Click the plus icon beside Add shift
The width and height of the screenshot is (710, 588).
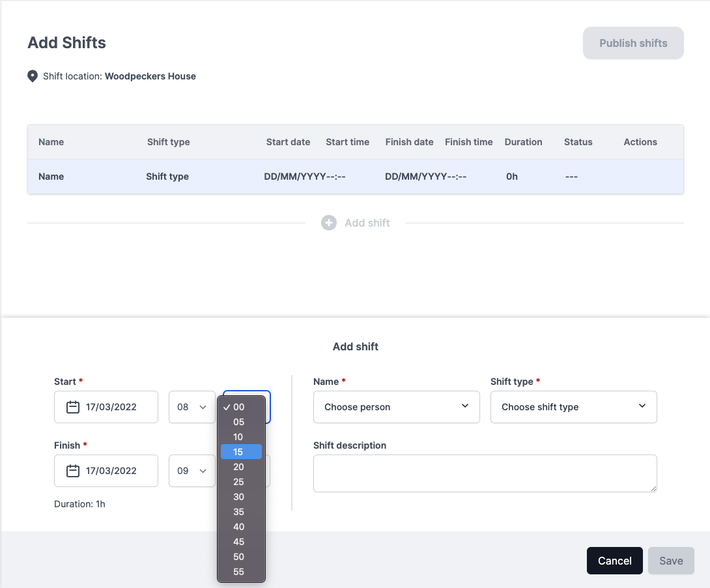[329, 223]
